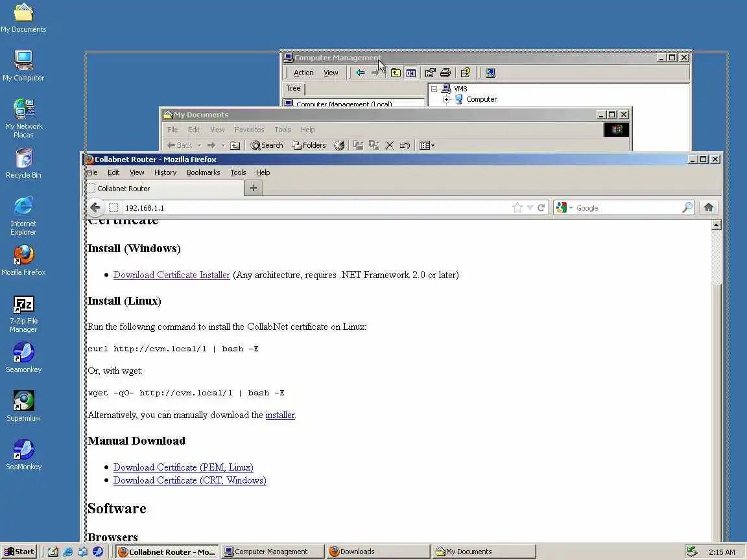
Task: Click the Start button
Action: (19, 552)
